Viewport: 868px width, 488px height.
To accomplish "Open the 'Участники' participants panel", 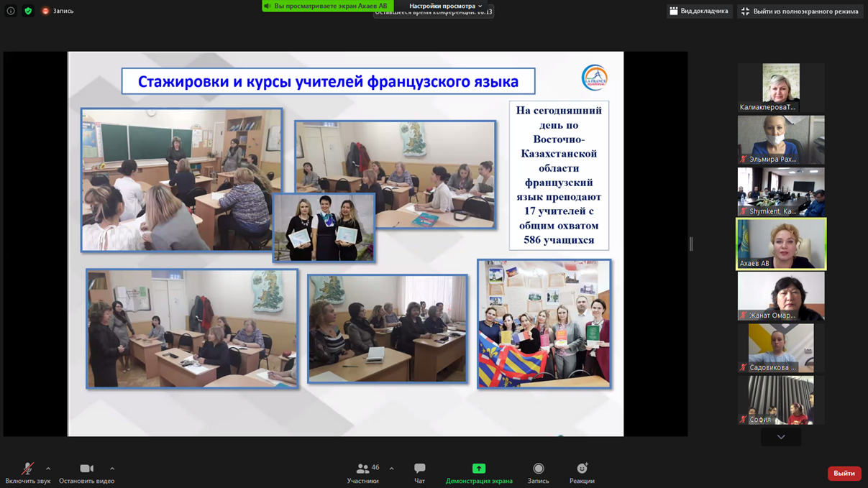I will [363, 473].
